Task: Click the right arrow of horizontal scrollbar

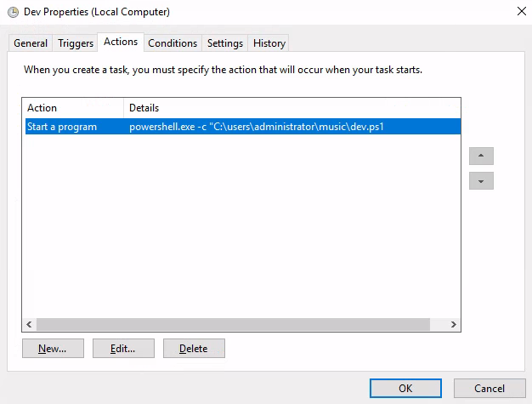Action: (x=453, y=324)
